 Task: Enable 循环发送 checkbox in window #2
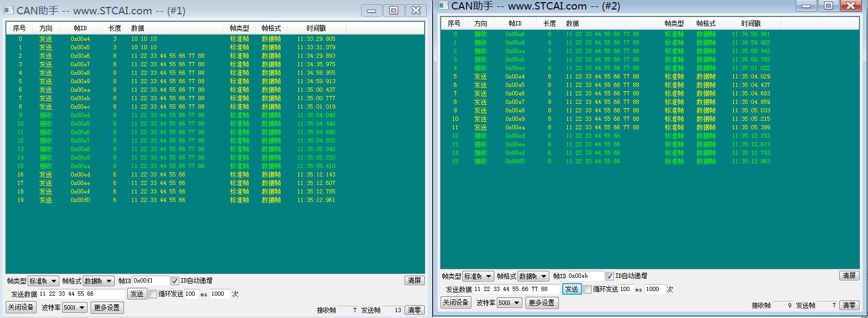pos(588,289)
